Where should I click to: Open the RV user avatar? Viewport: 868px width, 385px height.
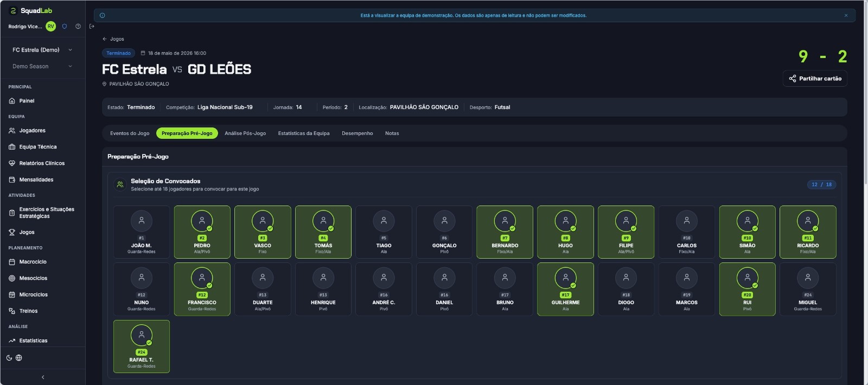pyautogui.click(x=50, y=26)
